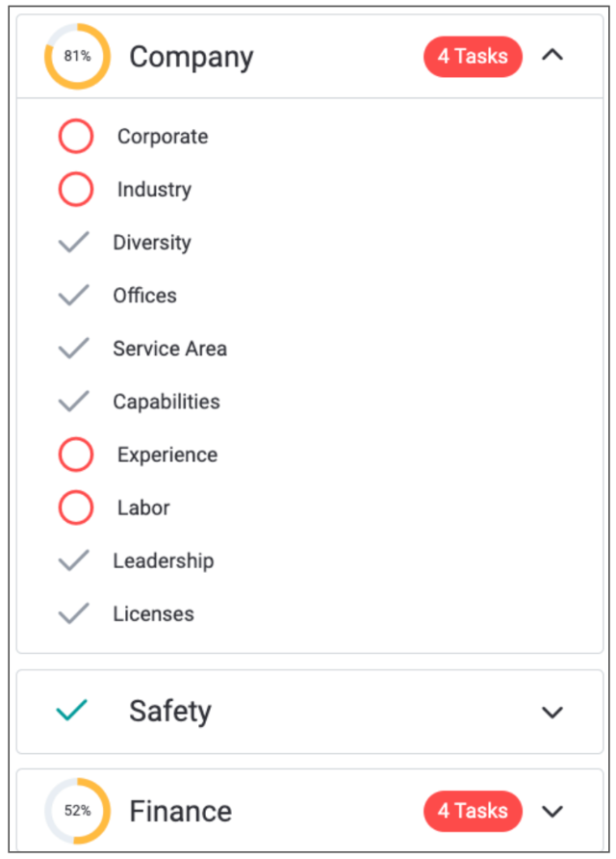Click the 52% Finance progress ring
616x859 pixels.
(x=77, y=811)
